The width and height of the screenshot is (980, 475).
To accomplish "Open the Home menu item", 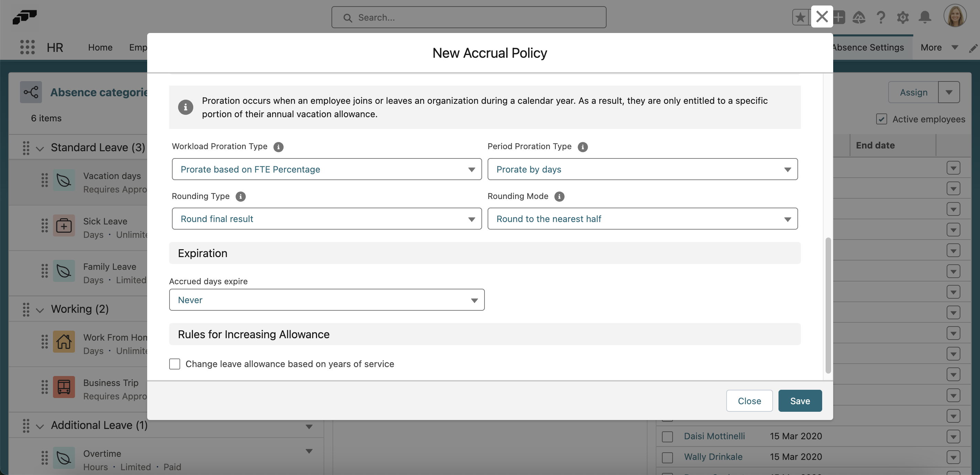I will [x=100, y=47].
